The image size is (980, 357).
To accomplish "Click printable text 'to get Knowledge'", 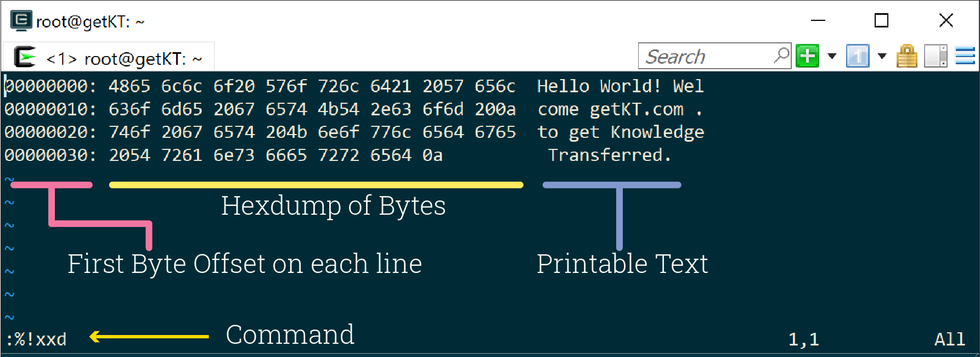I will tap(621, 132).
